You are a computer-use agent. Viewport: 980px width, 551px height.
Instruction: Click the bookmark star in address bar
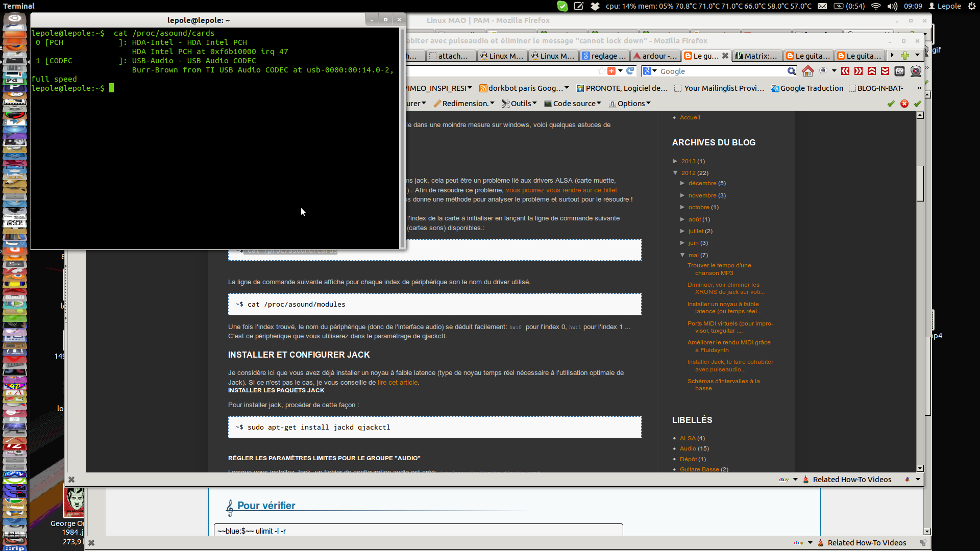(x=602, y=71)
